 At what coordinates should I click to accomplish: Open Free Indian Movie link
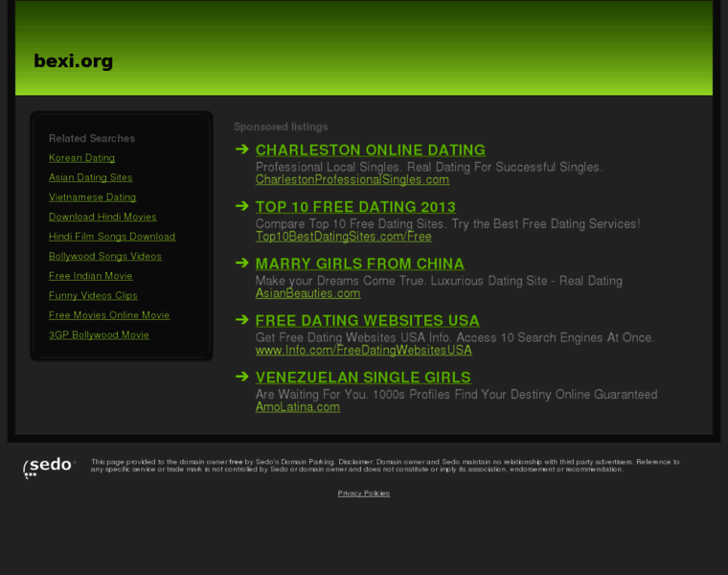pos(91,276)
